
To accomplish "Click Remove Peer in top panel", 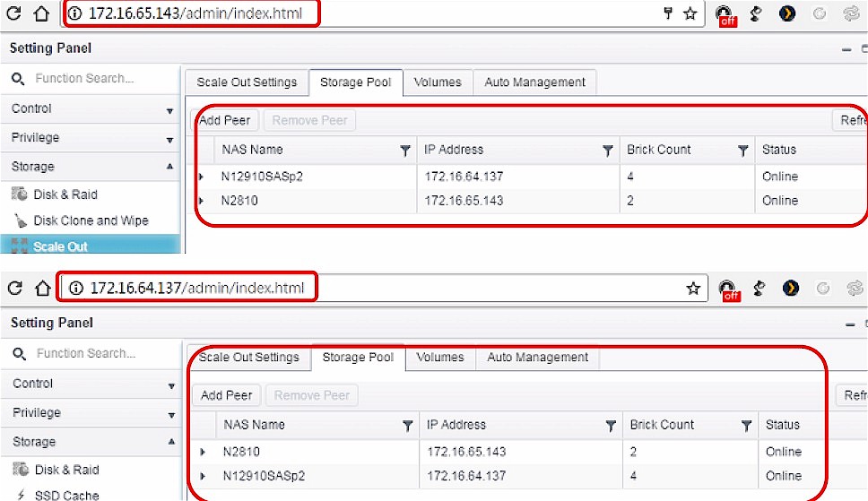I will click(x=309, y=120).
